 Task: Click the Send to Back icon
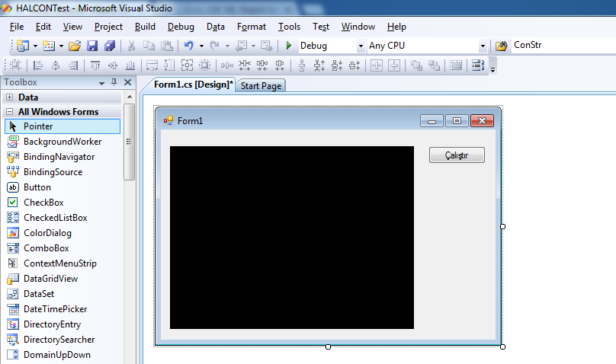pyautogui.click(x=434, y=65)
